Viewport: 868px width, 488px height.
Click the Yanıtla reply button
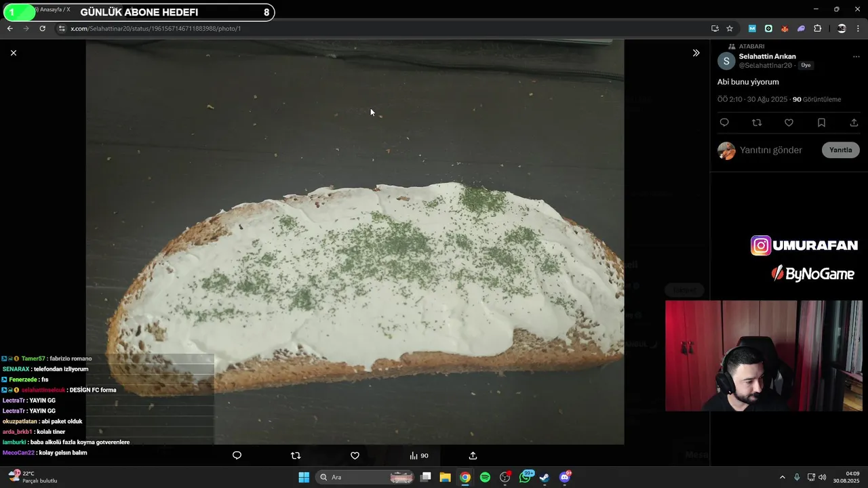pyautogui.click(x=841, y=150)
